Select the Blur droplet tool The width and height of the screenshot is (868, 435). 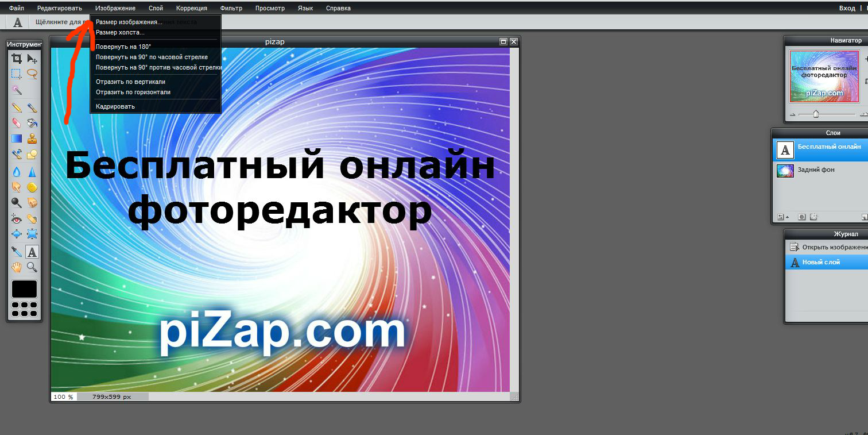pos(17,171)
